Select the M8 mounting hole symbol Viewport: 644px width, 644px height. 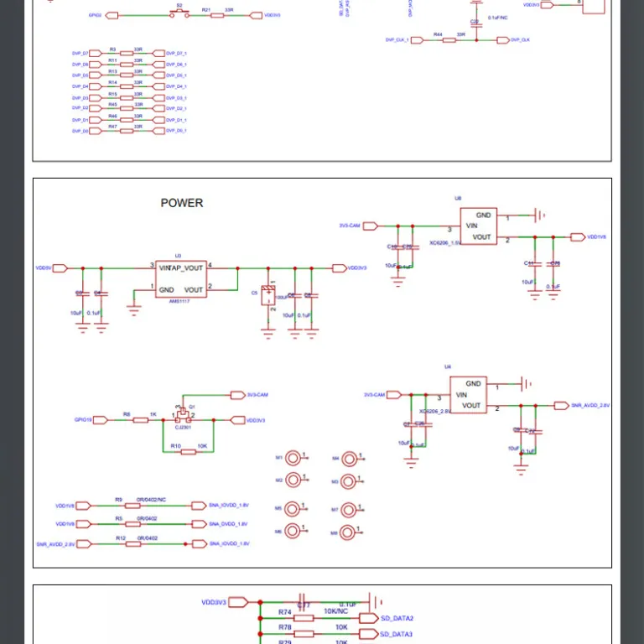pyautogui.click(x=348, y=532)
